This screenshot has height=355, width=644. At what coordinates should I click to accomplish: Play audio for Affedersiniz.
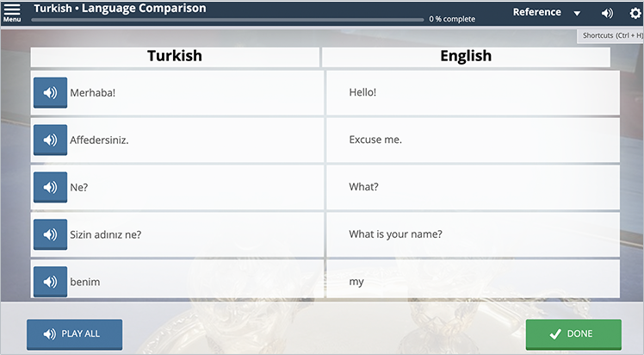pos(50,140)
